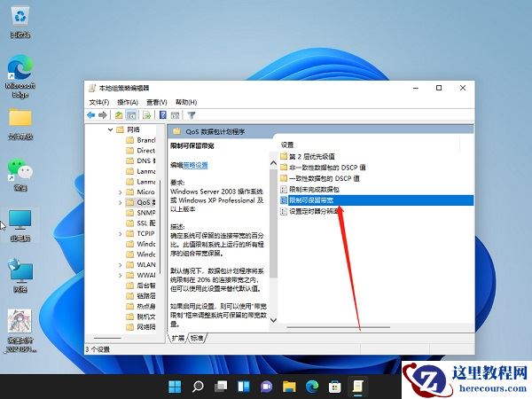Screen dimensions: 532x399
Task: Click the Group Policy Editor taskbar icon
Action: 358,386
